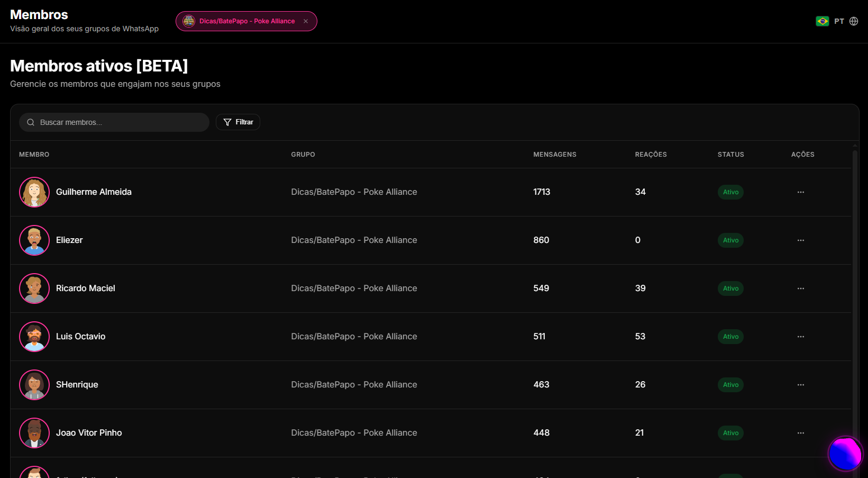Click the Ativo badge for Guilherme Almeida
Viewport: 868px width, 478px height.
(730, 192)
